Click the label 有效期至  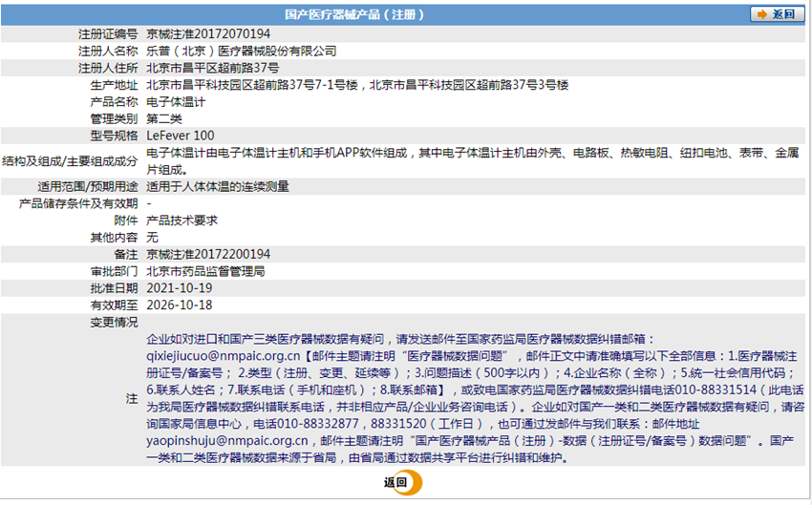coord(114,305)
